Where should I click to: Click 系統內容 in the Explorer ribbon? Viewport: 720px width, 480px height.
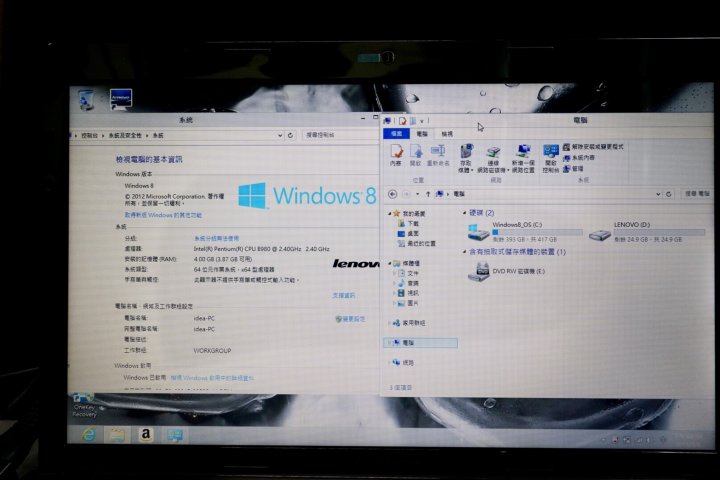[x=579, y=158]
